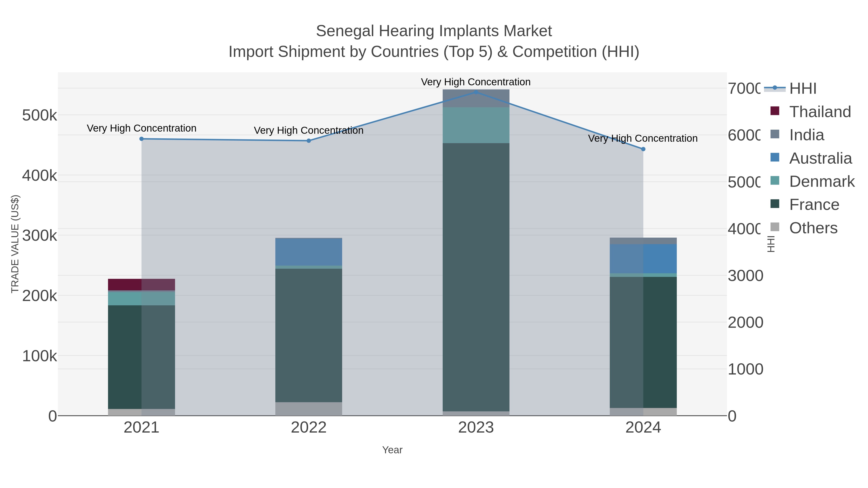
Task: Click the Import Shipment by Countries subtitle
Action: (x=434, y=52)
